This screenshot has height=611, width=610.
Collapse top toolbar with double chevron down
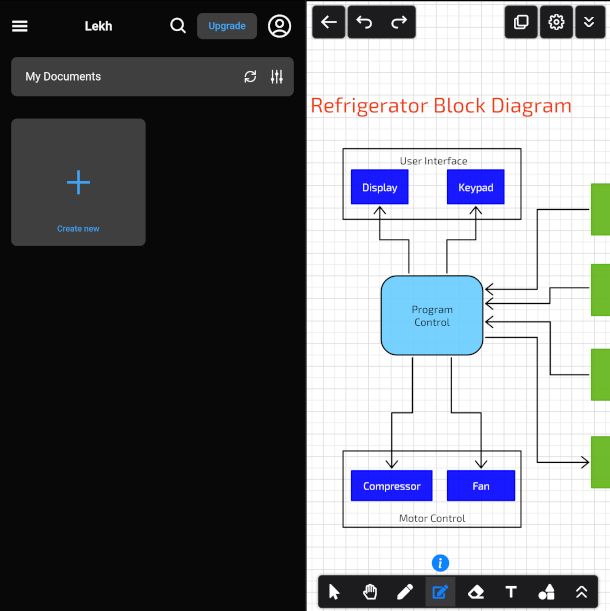pos(589,22)
